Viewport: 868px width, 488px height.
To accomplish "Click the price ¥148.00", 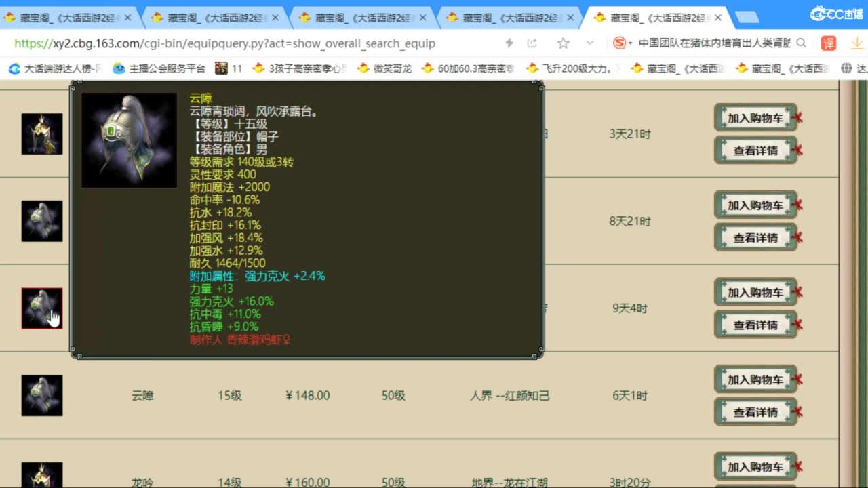I will [x=308, y=395].
